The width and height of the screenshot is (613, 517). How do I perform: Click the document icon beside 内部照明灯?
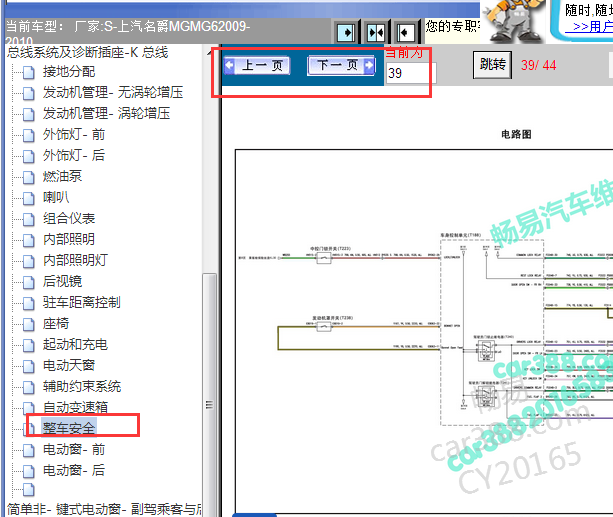click(29, 261)
